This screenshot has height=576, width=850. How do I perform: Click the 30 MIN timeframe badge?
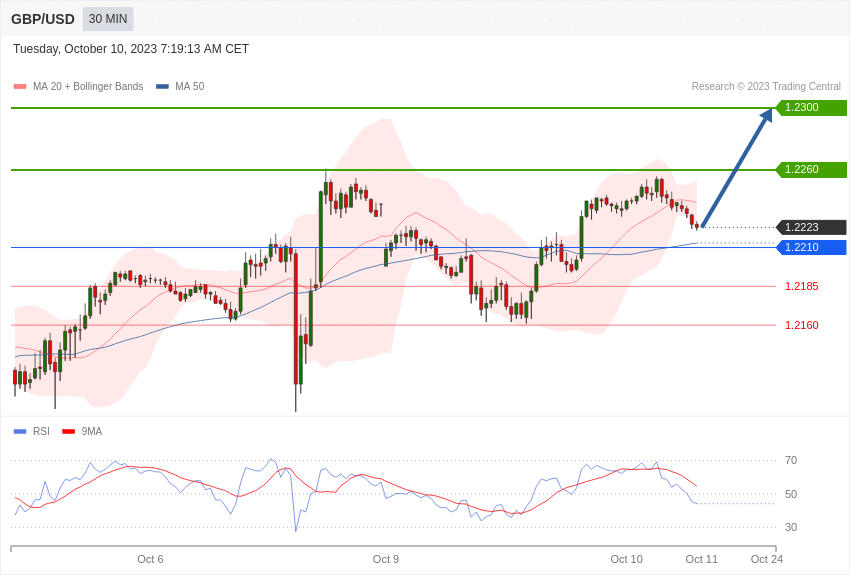coord(108,19)
